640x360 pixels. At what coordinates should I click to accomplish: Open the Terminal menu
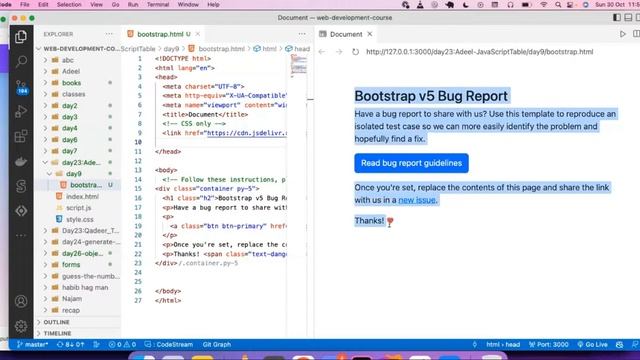(x=158, y=4)
